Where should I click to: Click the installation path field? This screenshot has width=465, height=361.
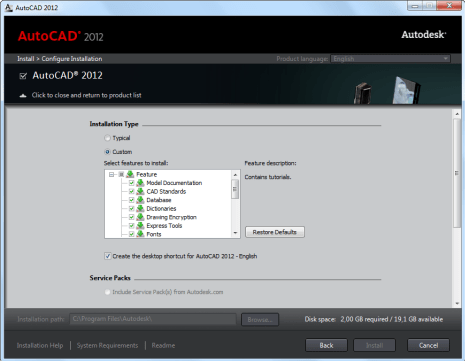click(x=153, y=319)
